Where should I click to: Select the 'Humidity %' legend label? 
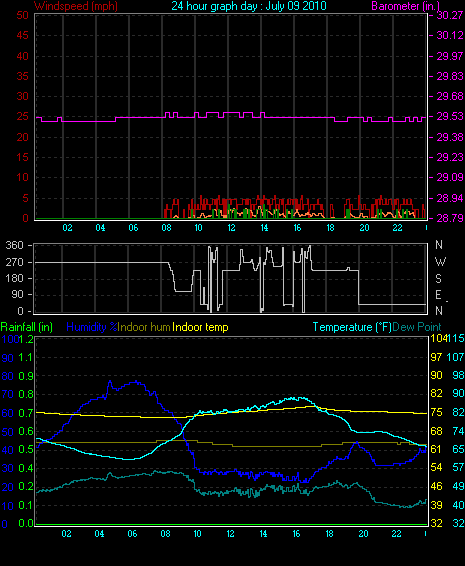pyautogui.click(x=92, y=327)
